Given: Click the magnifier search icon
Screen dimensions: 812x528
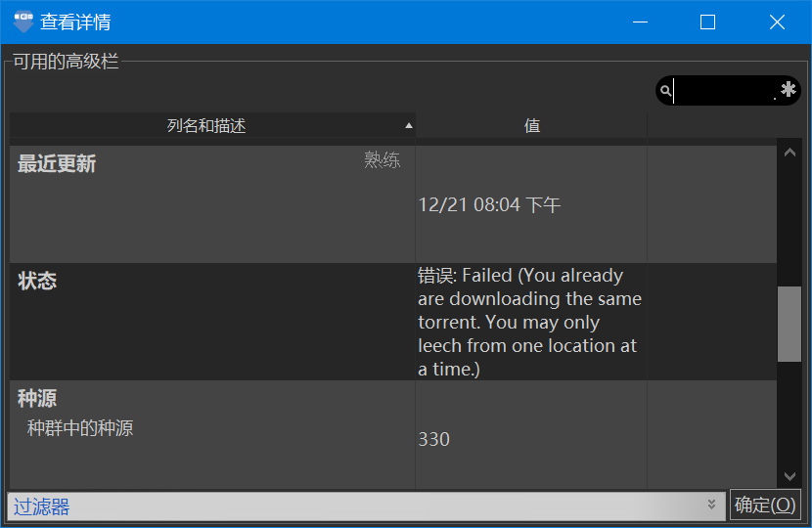Looking at the screenshot, I should [x=665, y=91].
